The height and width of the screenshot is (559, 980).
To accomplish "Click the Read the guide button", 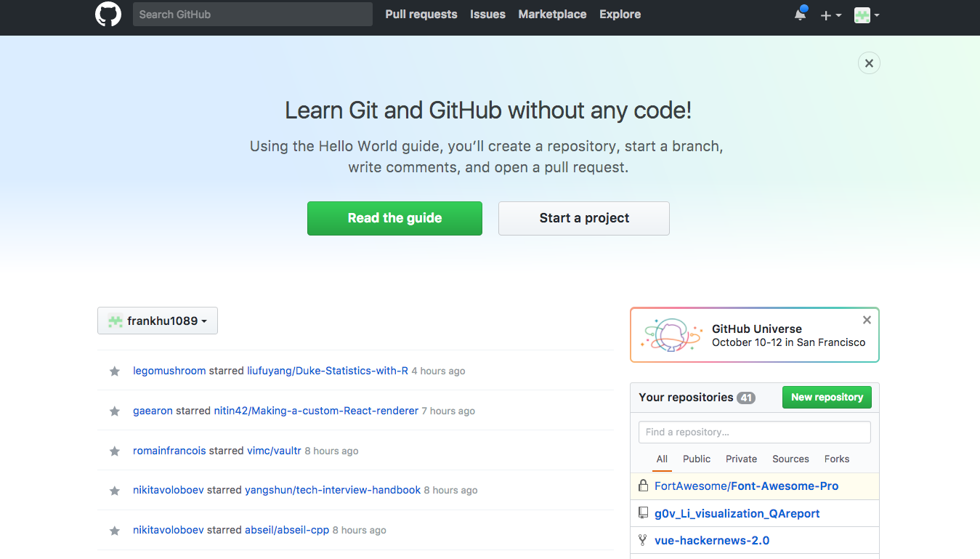I will click(x=394, y=218).
